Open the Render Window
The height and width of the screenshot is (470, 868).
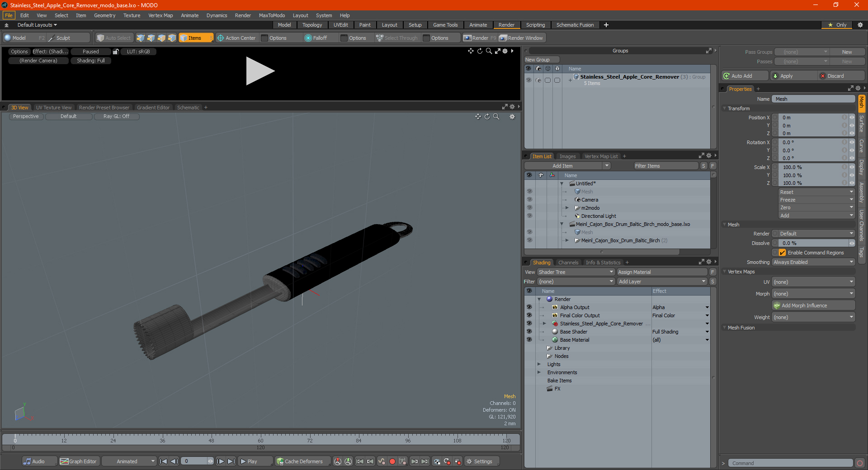[521, 38]
